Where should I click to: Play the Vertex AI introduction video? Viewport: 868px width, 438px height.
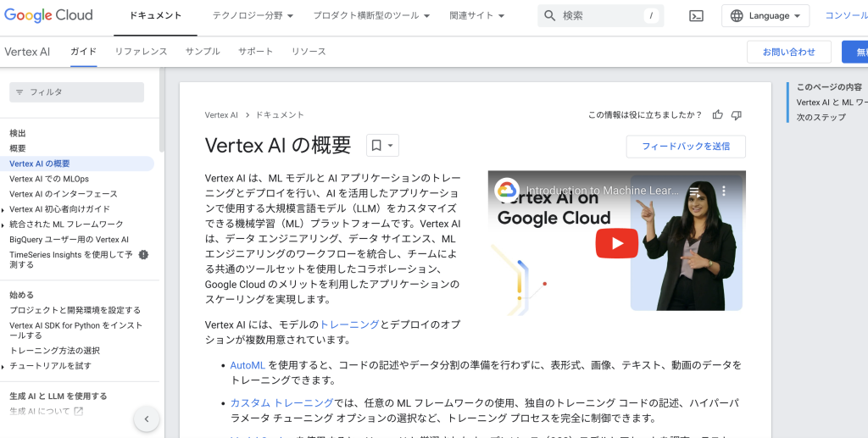coord(616,243)
